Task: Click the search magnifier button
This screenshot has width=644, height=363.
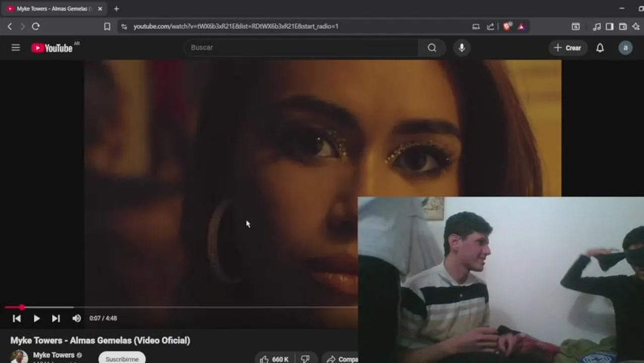Action: coord(432,47)
